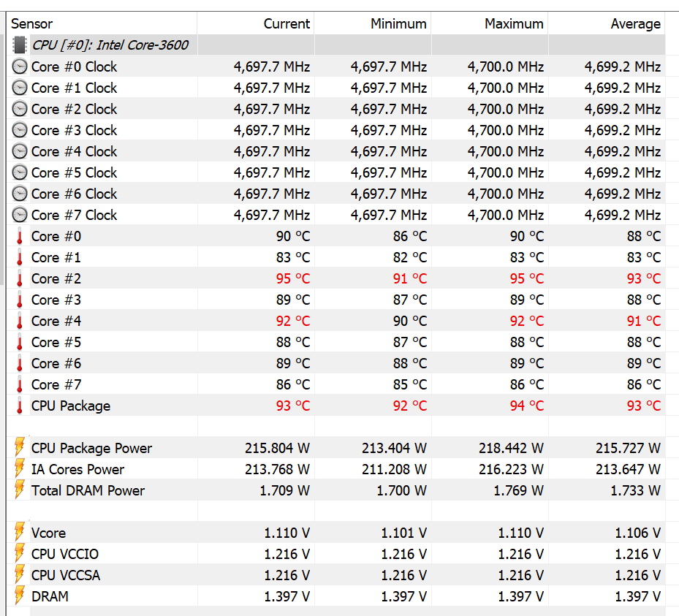Image resolution: width=679 pixels, height=616 pixels.
Task: Click the CPU Package Power maximum value 218.442 W
Action: point(511,448)
